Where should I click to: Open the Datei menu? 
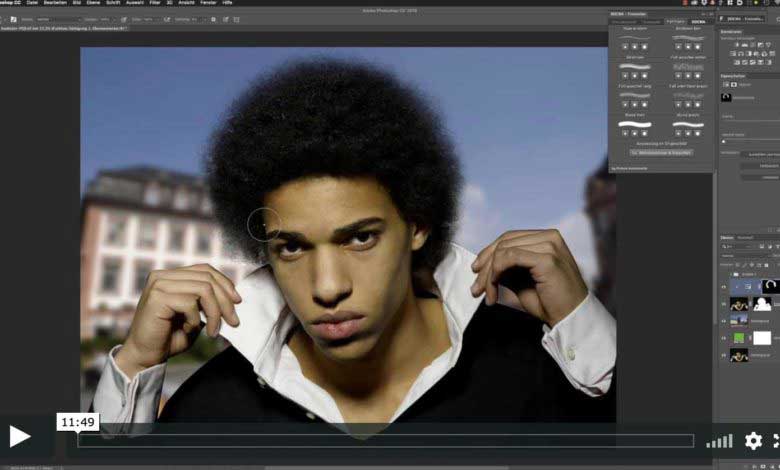pos(32,2)
